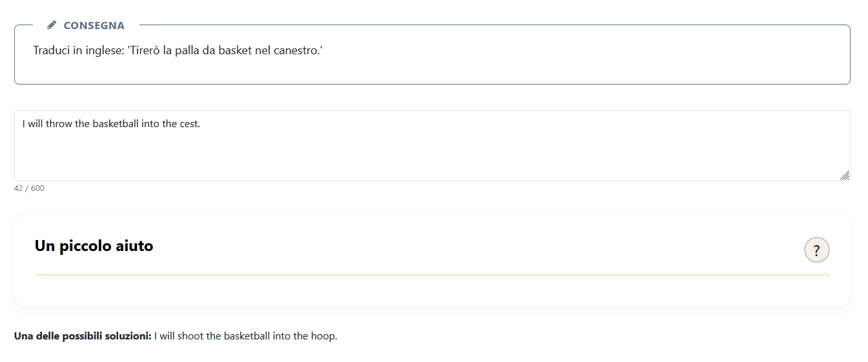Expand the 'Un piccolo aiuto' heading
The width and height of the screenshot is (868, 362).
[x=94, y=246]
